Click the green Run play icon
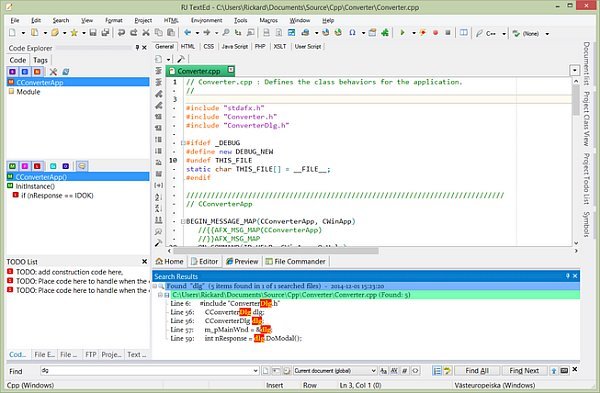Image resolution: width=600 pixels, height=393 pixels. point(402,33)
